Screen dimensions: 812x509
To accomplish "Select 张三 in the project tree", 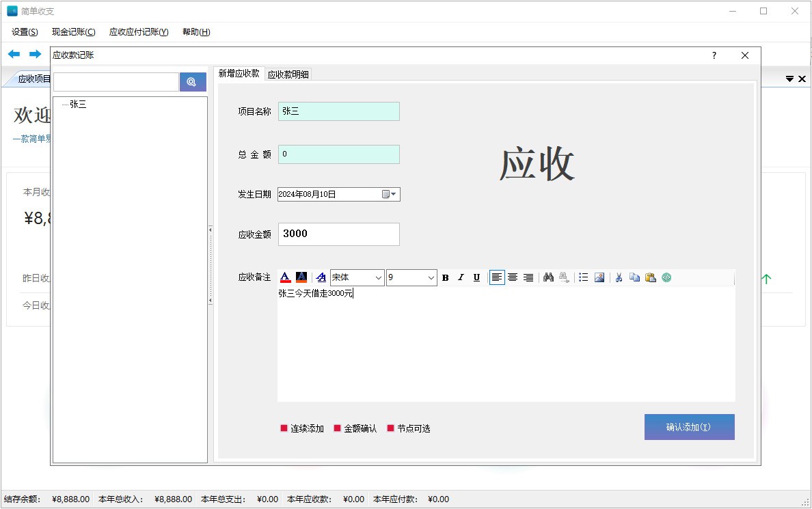I will click(x=77, y=104).
